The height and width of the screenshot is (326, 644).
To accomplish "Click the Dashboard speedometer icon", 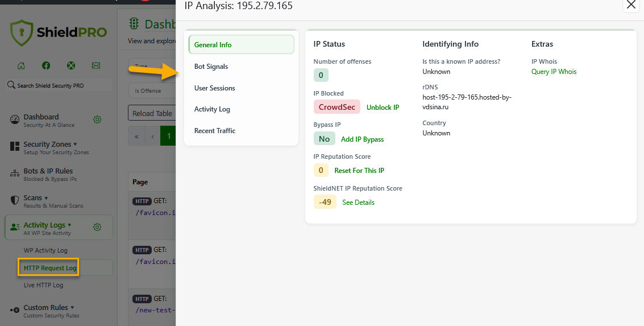I will (x=15, y=119).
